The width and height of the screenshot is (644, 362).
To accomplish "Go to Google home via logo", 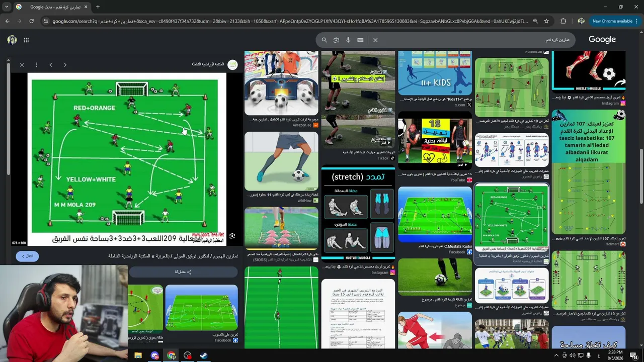I will 602,40.
